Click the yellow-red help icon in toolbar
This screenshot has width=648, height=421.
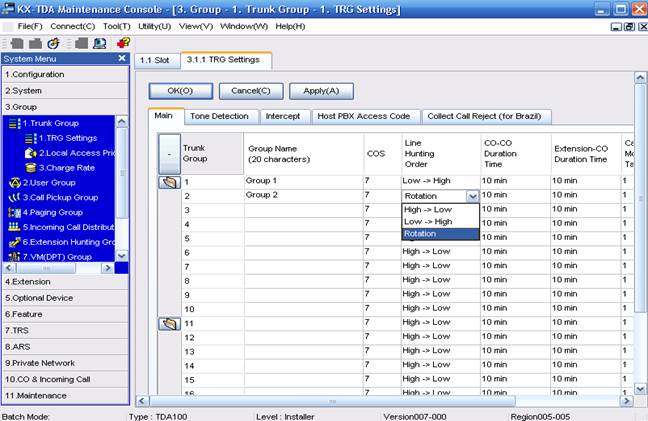point(123,43)
